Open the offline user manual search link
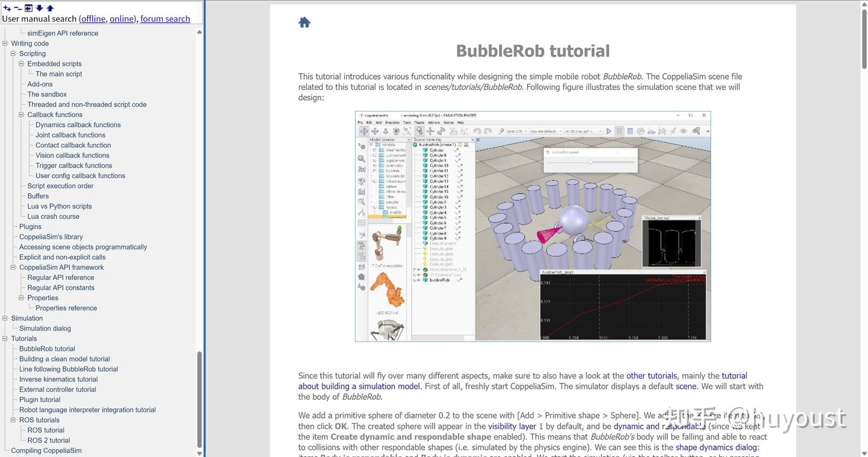This screenshot has width=868, height=457. coord(93,19)
